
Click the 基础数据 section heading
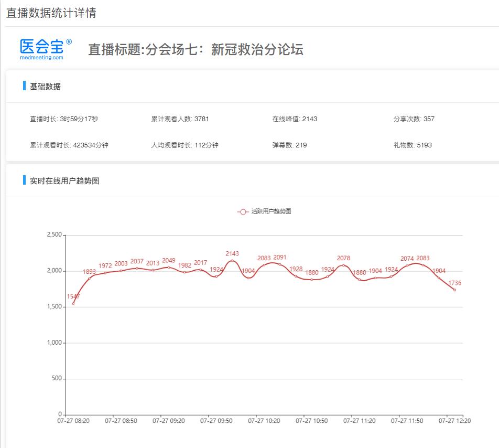(x=45, y=87)
